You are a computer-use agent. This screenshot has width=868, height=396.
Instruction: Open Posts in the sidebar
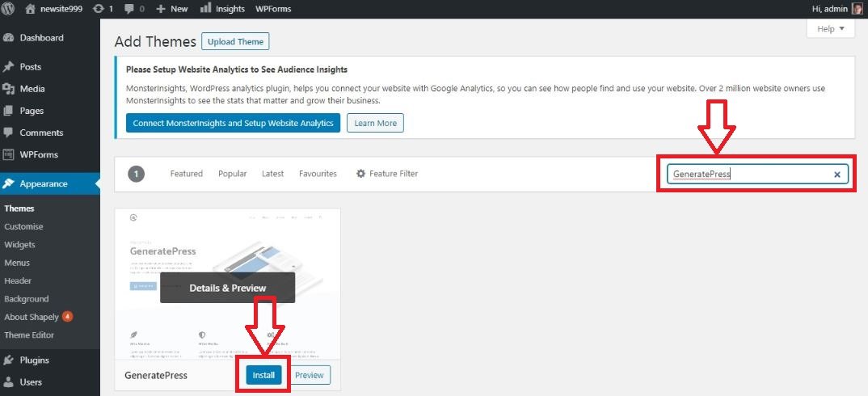pos(31,66)
